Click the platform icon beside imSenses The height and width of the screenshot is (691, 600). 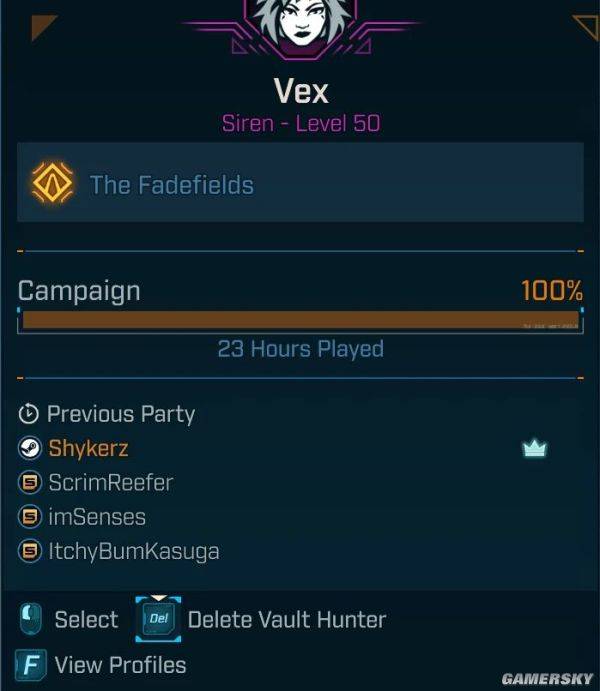click(x=30, y=516)
